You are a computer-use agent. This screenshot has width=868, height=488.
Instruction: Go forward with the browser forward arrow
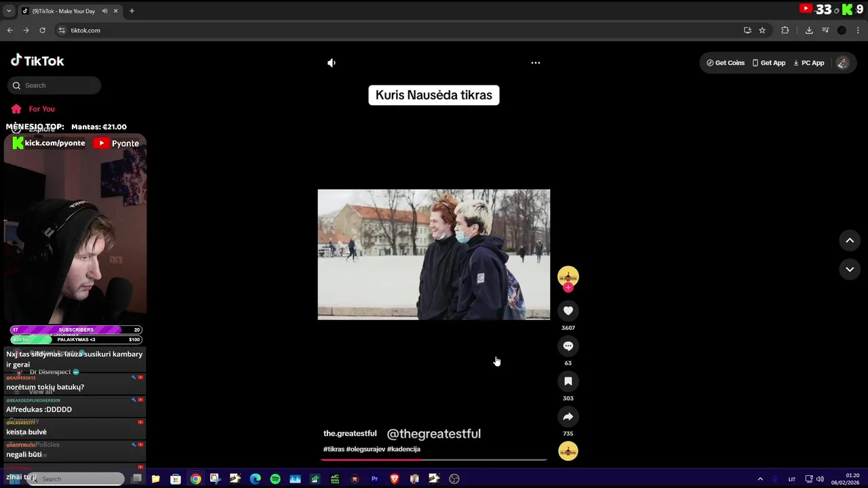[x=26, y=30]
